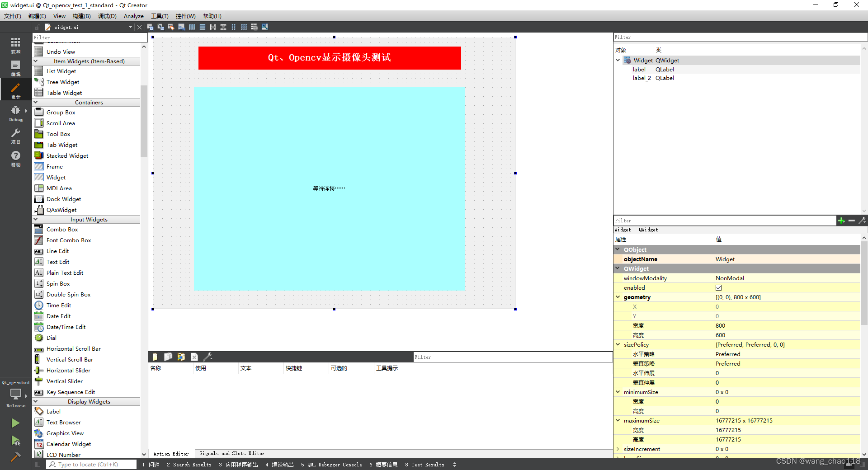Switch to Action Editor tab
The image size is (868, 470).
click(171, 453)
